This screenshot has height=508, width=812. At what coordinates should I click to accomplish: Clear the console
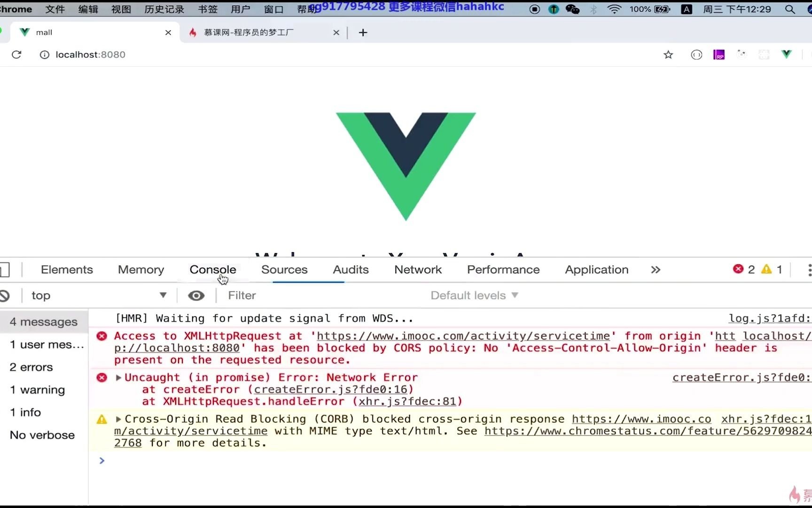(5, 296)
